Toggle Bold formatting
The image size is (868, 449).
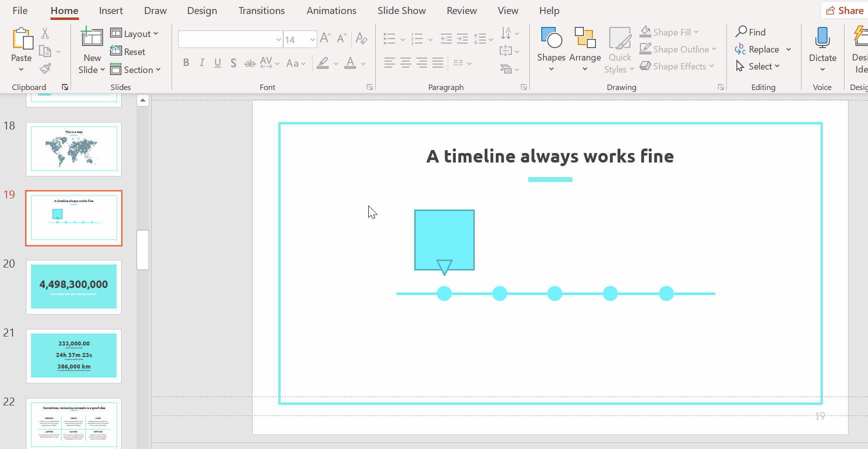186,63
